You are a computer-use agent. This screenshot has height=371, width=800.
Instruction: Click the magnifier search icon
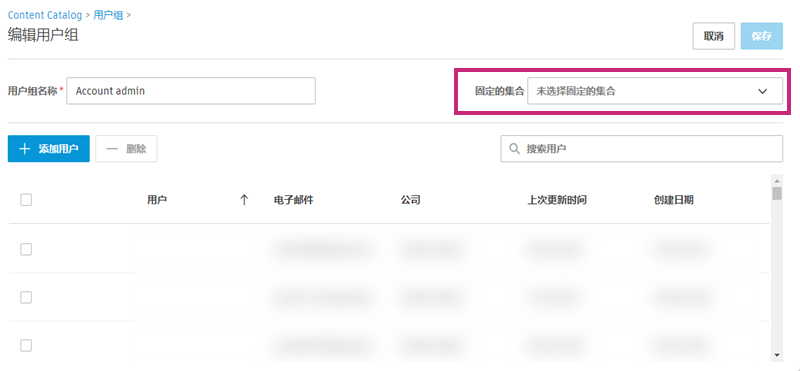[514, 149]
